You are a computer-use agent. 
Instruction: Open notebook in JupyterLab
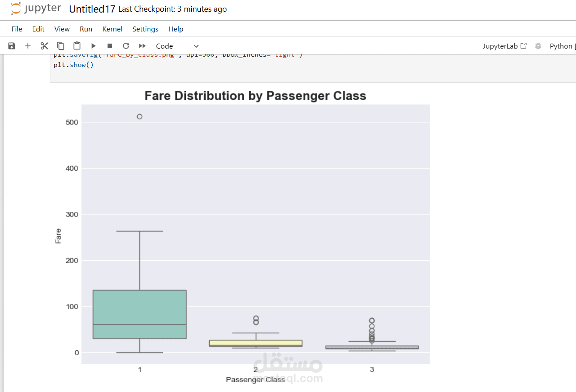click(504, 46)
